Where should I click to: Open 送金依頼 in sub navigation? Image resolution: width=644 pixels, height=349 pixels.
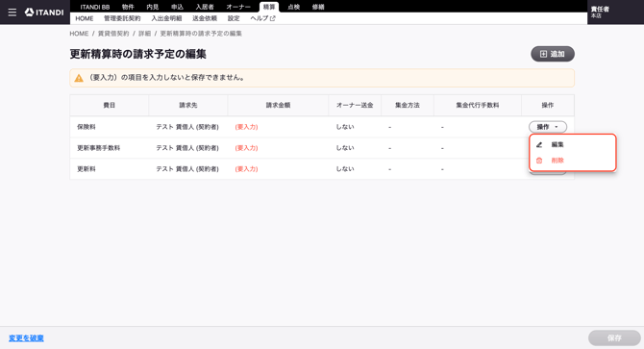(x=205, y=18)
